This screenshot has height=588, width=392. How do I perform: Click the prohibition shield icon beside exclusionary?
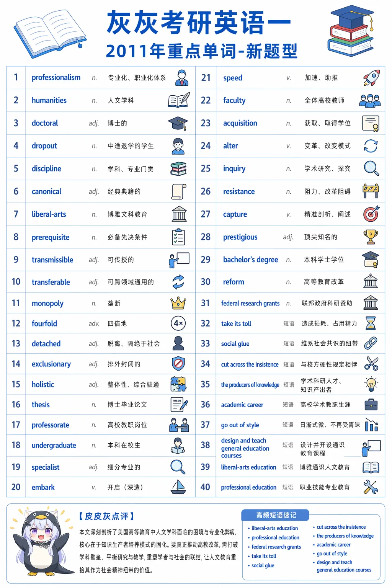click(178, 364)
